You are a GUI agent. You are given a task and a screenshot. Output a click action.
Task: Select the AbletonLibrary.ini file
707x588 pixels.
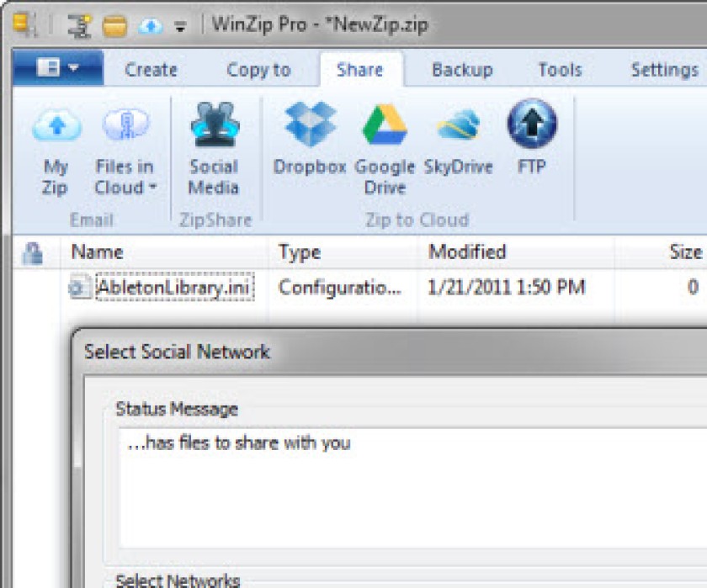click(175, 287)
